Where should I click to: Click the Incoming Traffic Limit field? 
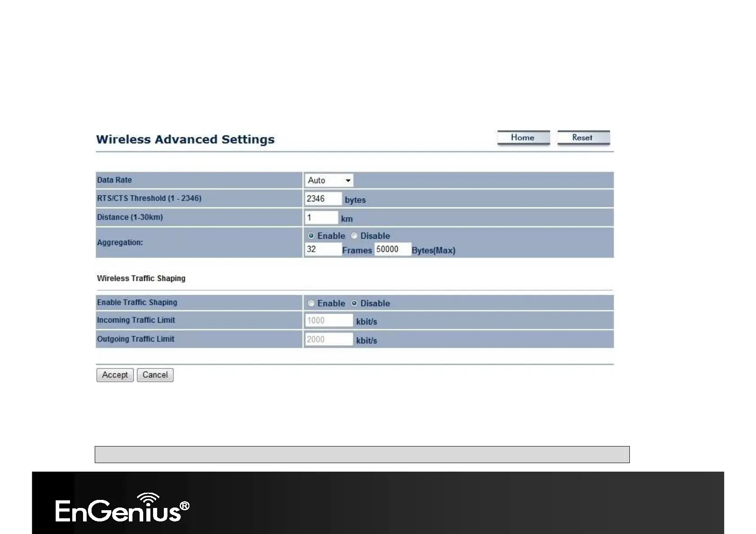(x=329, y=320)
